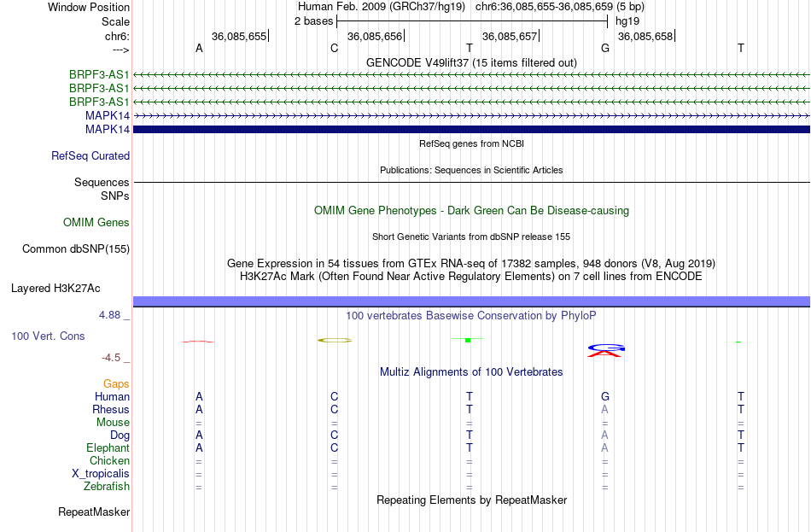Click 'Short Genetic Variants from dbSNP release 155'
811x532 pixels.
click(x=471, y=237)
